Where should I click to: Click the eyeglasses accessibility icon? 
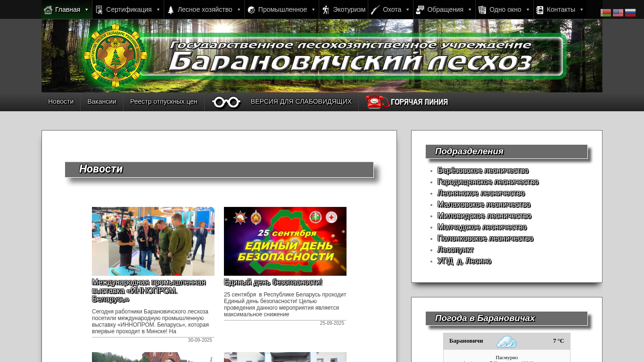(226, 102)
